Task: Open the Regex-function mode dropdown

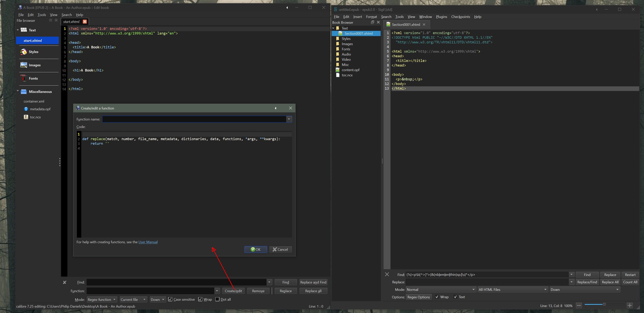Action: [102, 300]
